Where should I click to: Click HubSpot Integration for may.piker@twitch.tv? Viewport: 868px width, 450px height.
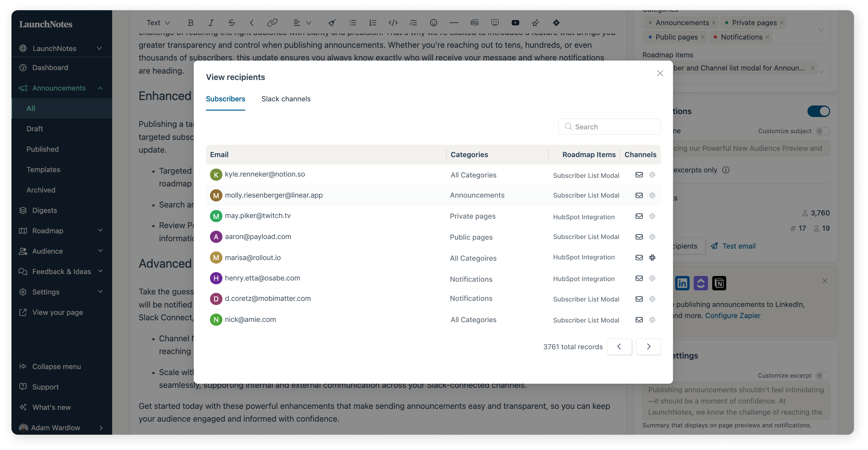584,217
